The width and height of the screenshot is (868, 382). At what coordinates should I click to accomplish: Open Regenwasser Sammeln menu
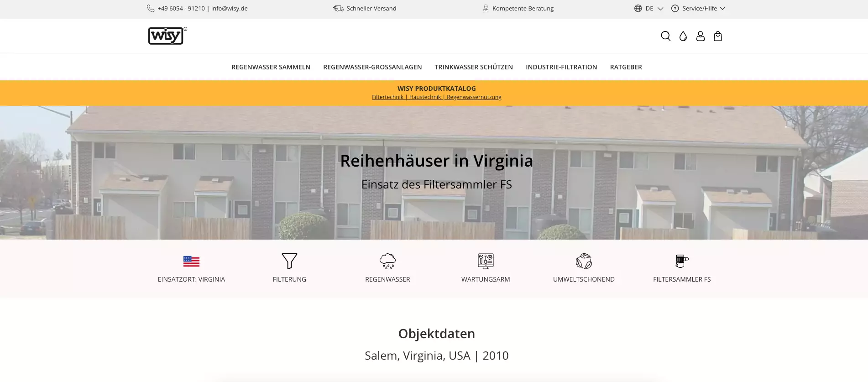(x=271, y=67)
